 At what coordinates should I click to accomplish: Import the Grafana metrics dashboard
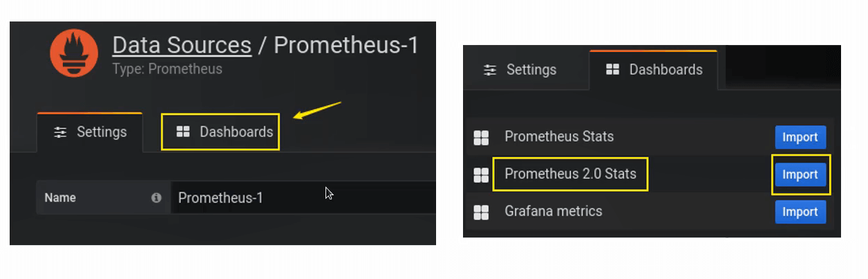(x=800, y=212)
